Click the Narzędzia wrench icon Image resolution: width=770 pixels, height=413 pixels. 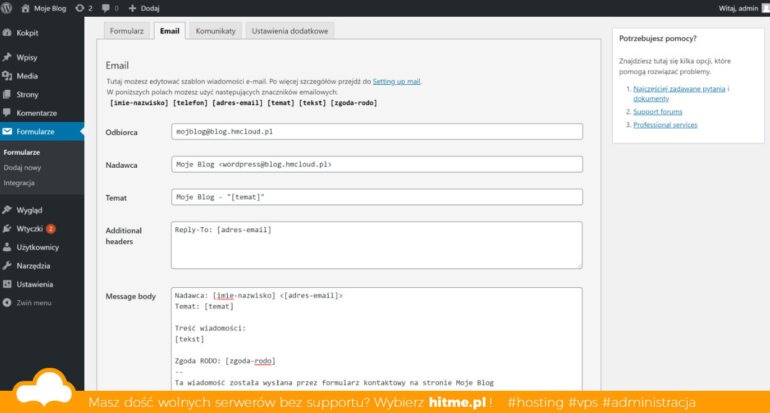tap(7, 266)
